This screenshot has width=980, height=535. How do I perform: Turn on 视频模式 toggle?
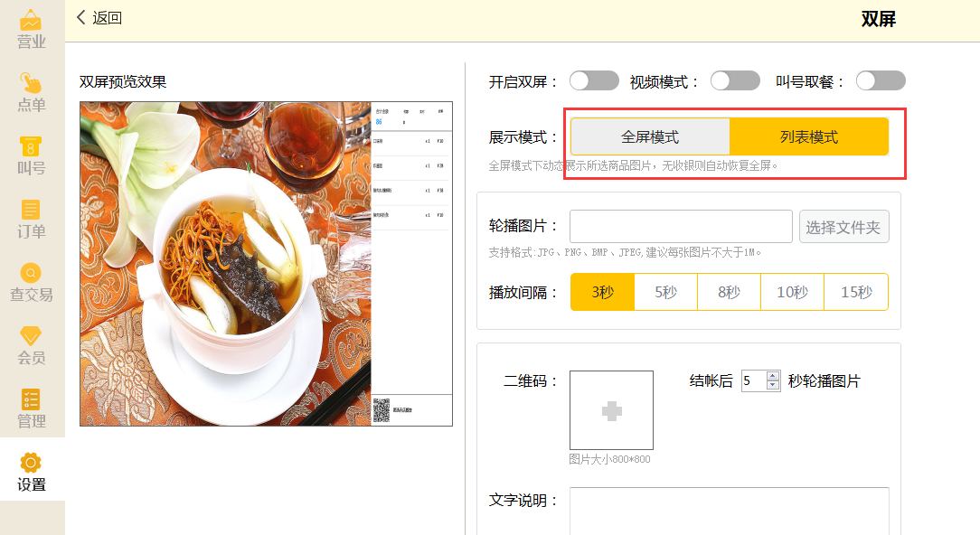click(734, 81)
